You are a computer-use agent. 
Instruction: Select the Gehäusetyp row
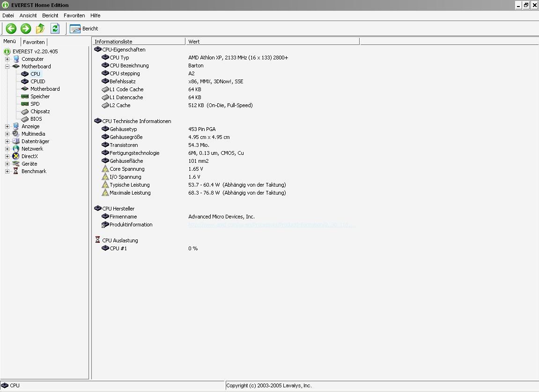[226, 129]
